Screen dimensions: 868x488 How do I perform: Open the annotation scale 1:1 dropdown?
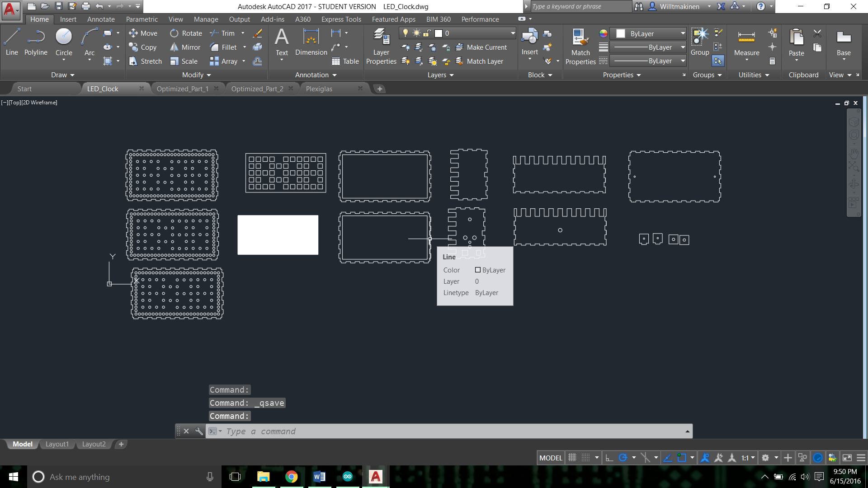pos(748,458)
